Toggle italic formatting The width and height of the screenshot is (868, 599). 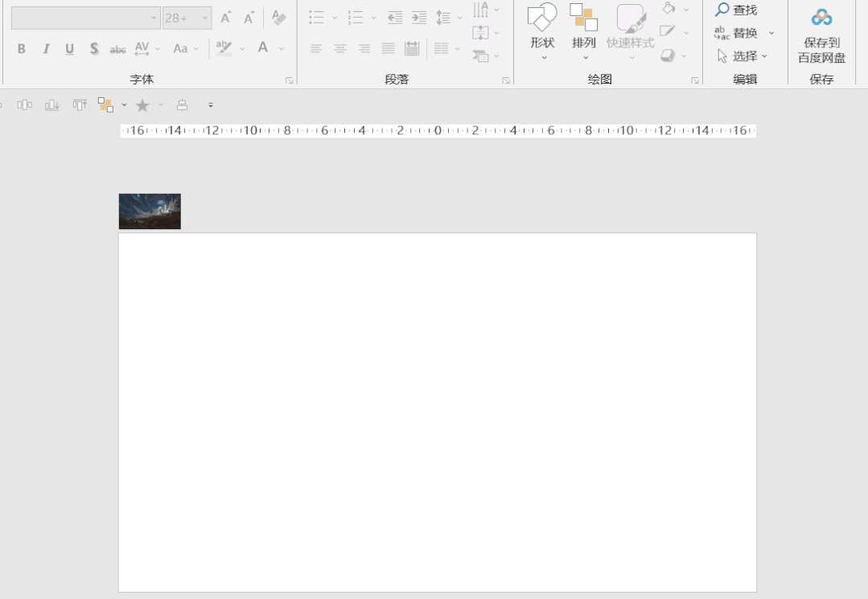(x=46, y=49)
